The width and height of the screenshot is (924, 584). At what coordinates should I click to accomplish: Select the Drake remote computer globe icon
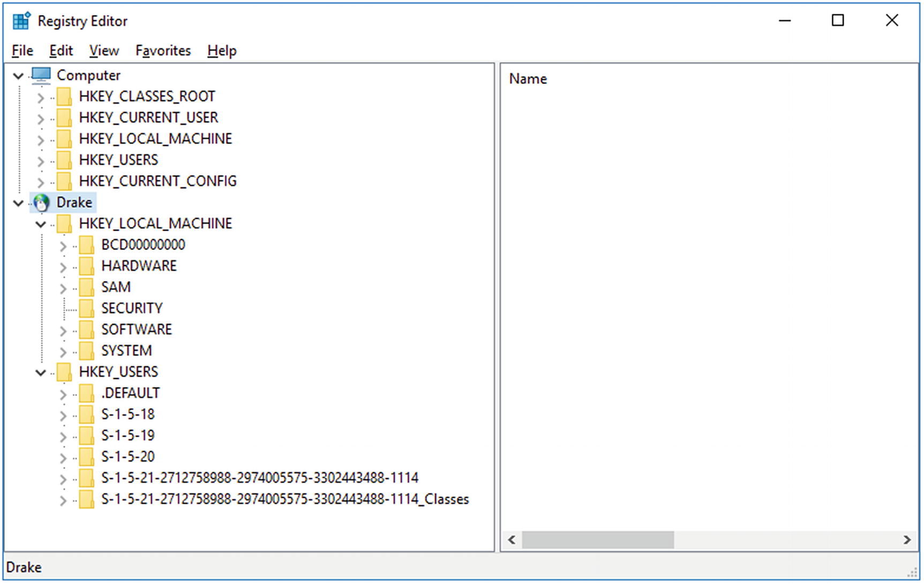tap(41, 203)
